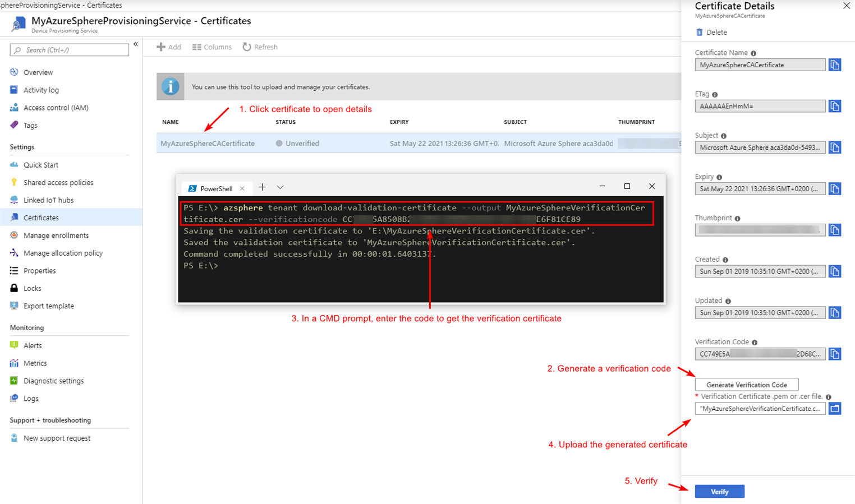The height and width of the screenshot is (504, 855).
Task: Open Shared access policies
Action: (58, 182)
